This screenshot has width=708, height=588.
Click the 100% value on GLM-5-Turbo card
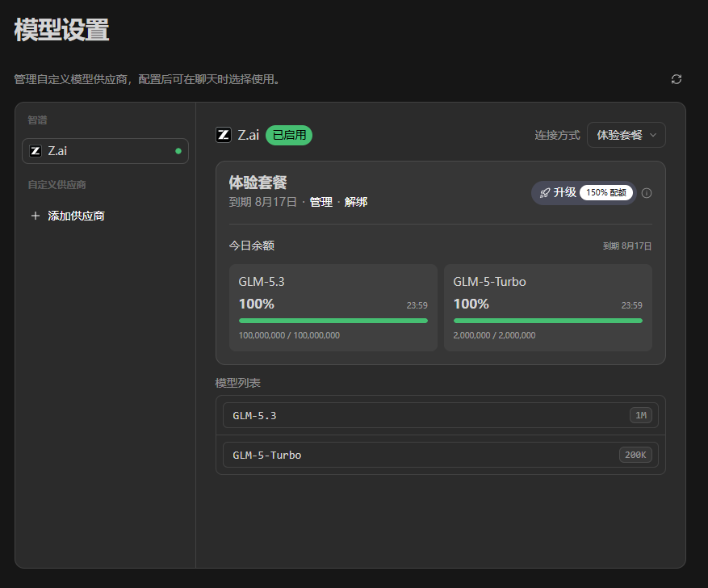[471, 304]
